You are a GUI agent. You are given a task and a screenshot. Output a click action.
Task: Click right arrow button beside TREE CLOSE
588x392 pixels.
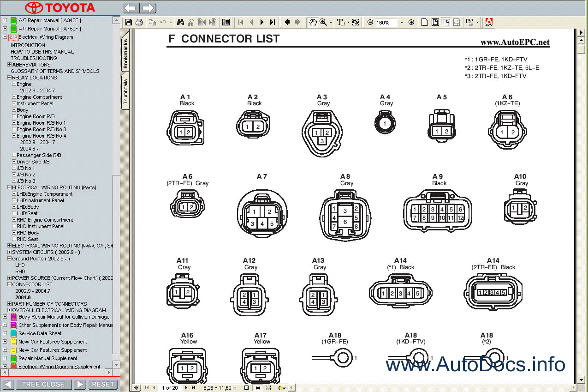[x=80, y=384]
